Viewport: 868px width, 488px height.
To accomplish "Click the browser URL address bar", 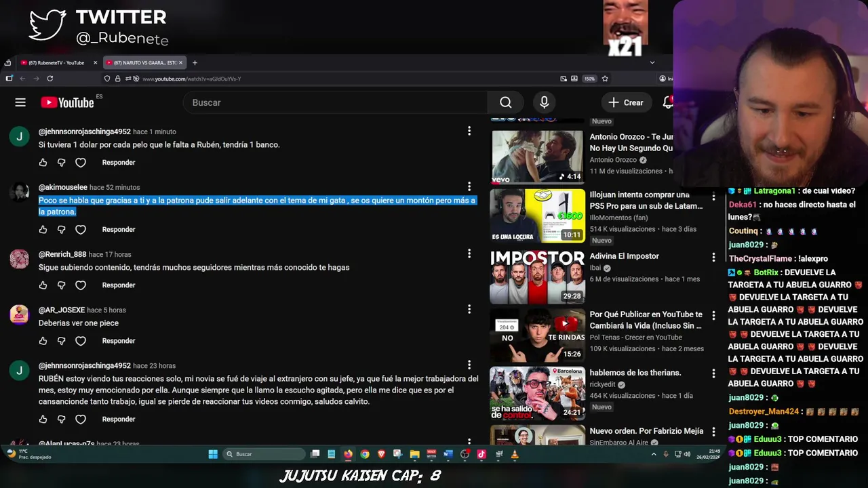I will (346, 79).
